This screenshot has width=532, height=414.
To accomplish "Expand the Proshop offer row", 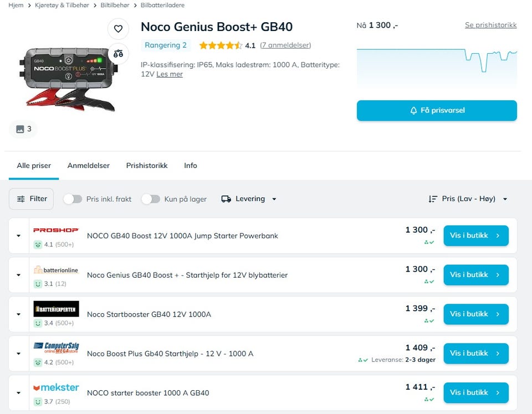I will click(x=18, y=236).
